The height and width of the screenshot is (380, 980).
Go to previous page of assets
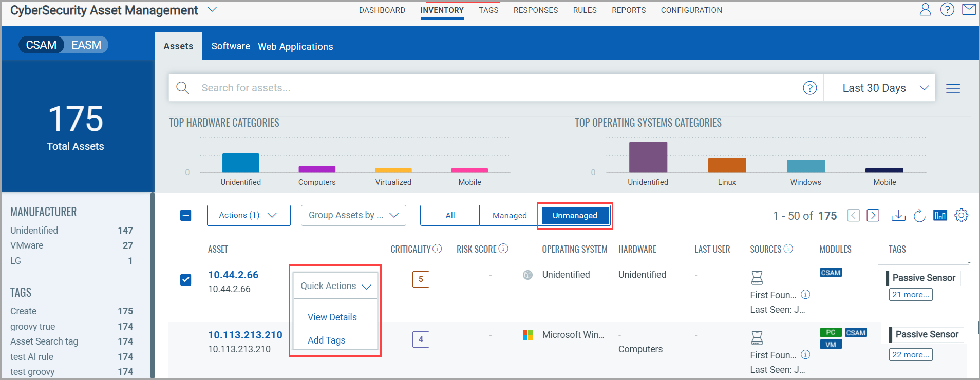(853, 215)
